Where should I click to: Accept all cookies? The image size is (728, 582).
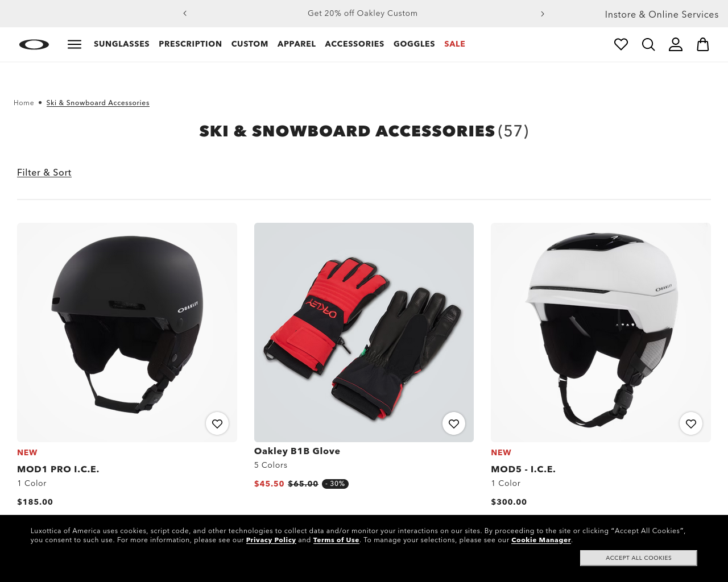(639, 558)
